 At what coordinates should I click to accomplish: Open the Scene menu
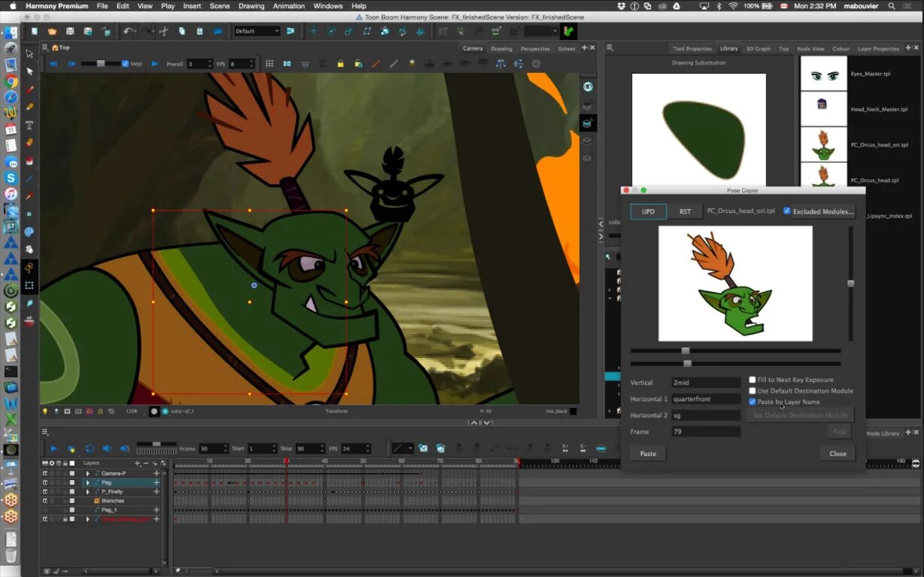coord(220,6)
